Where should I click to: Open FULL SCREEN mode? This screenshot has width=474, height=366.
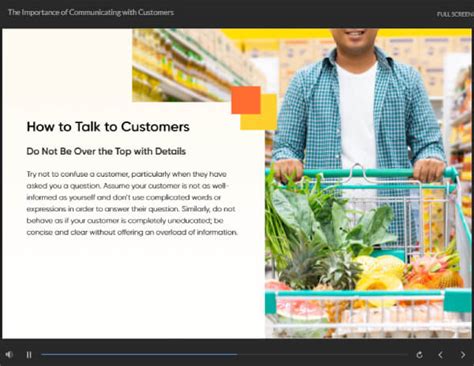(x=455, y=14)
